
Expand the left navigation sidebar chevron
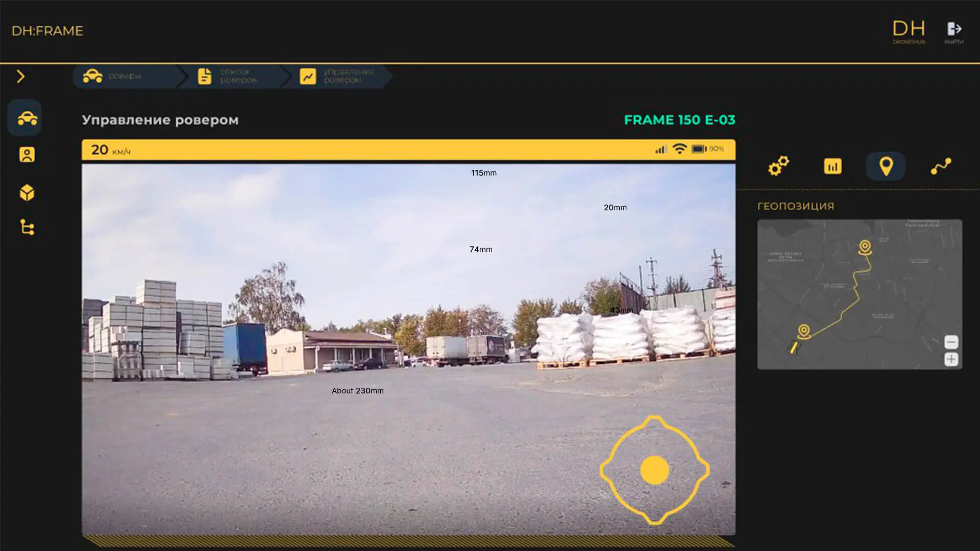[20, 76]
